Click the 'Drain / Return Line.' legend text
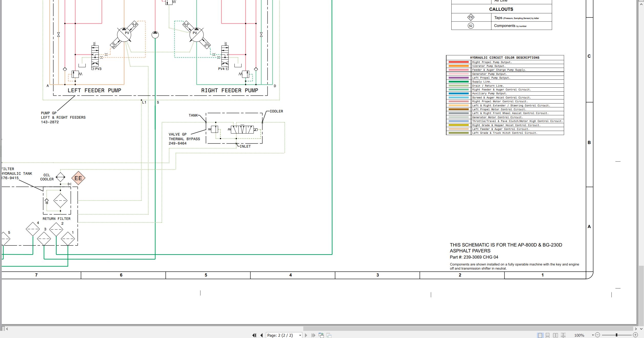Image resolution: width=644 pixels, height=338 pixels. 488,86
